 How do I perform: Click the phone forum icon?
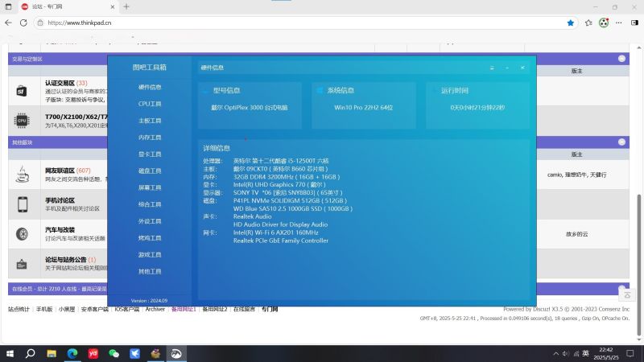23,204
